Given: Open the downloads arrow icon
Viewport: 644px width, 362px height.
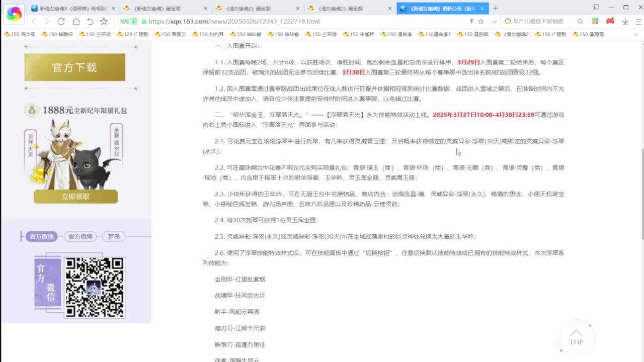Looking at the screenshot, I should click(625, 22).
